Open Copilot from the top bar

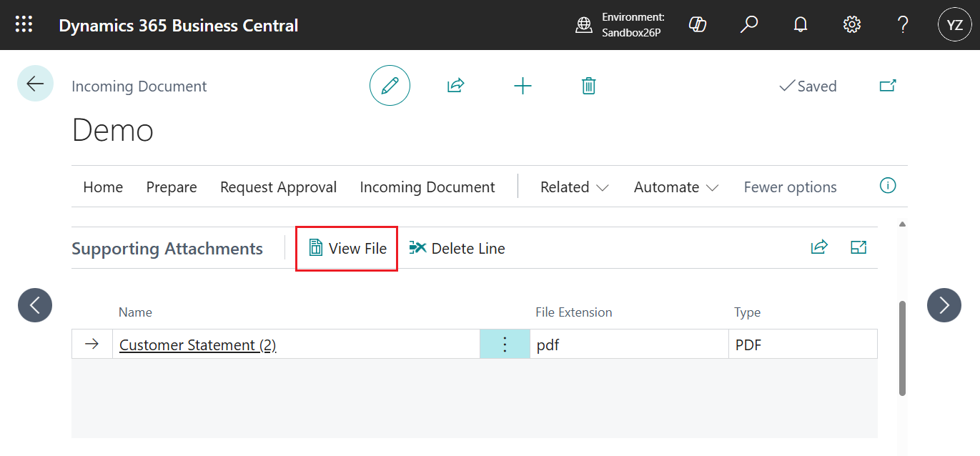697,24
